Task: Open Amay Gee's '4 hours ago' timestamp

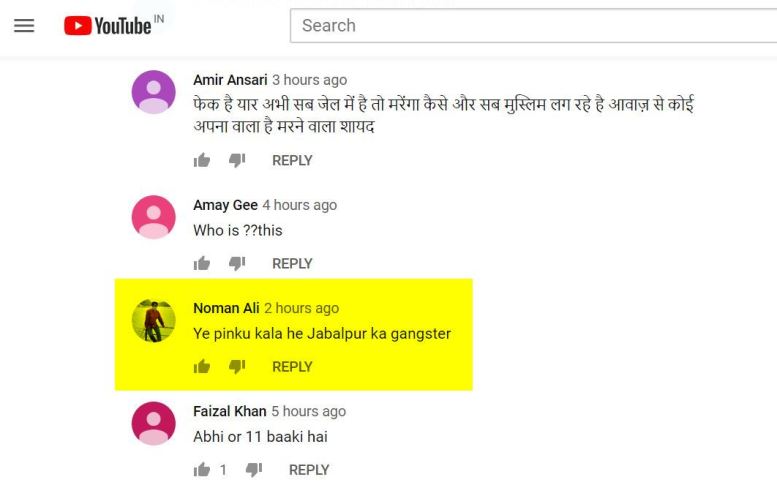Action: [x=300, y=205]
